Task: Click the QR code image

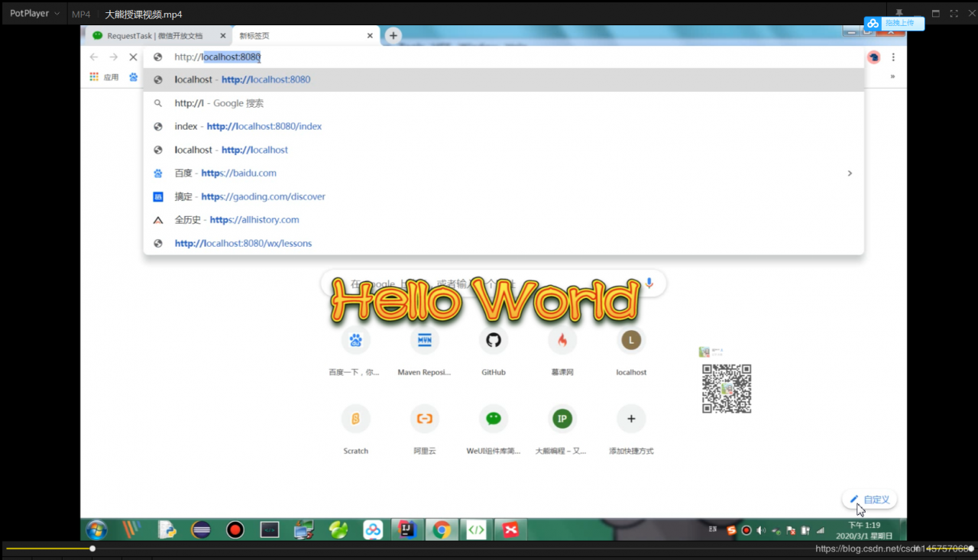Action: (727, 389)
